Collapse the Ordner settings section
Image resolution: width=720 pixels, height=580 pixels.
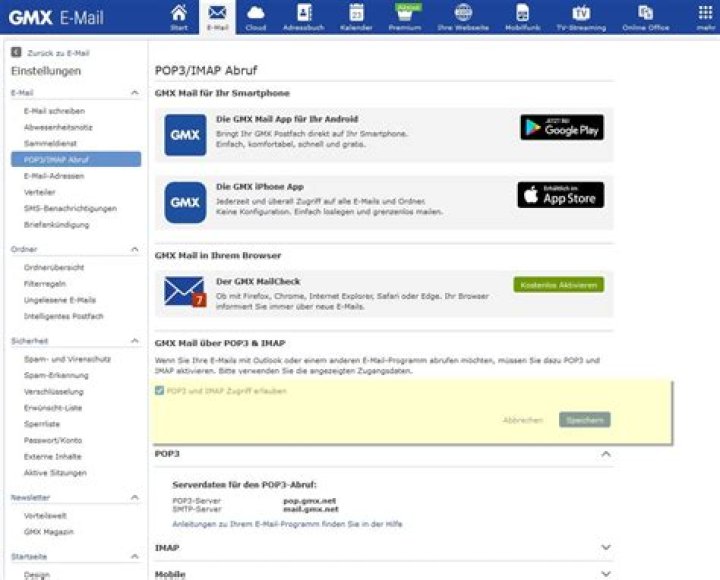(x=135, y=249)
